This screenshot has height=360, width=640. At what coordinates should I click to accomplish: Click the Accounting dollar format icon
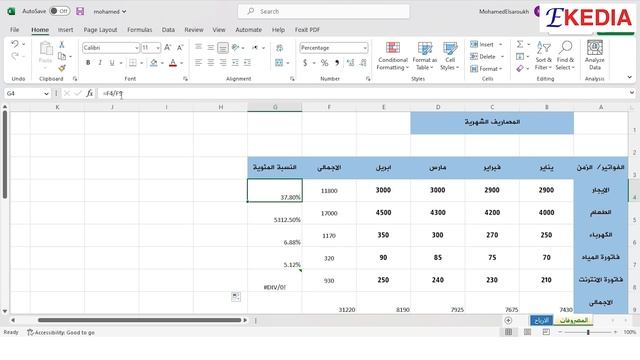[305, 63]
